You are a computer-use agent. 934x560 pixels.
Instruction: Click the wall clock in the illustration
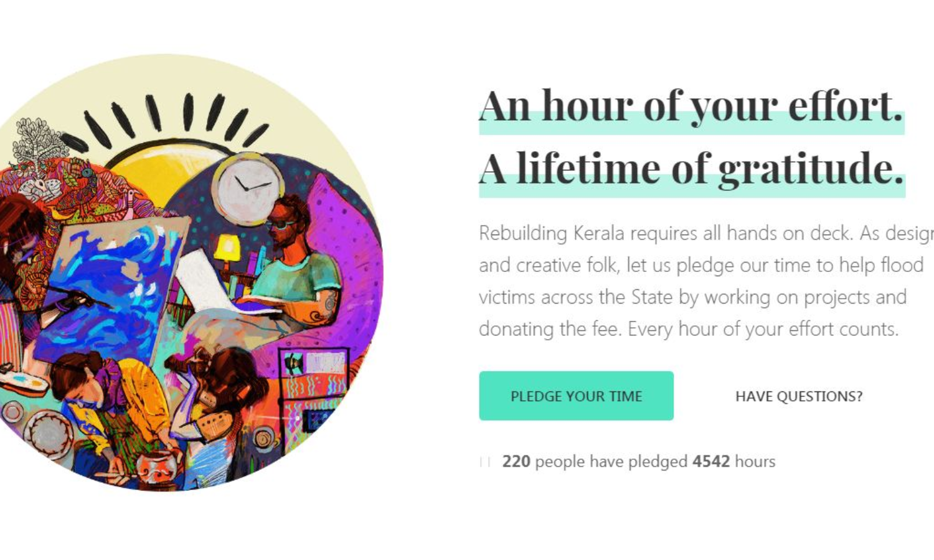pyautogui.click(x=248, y=184)
